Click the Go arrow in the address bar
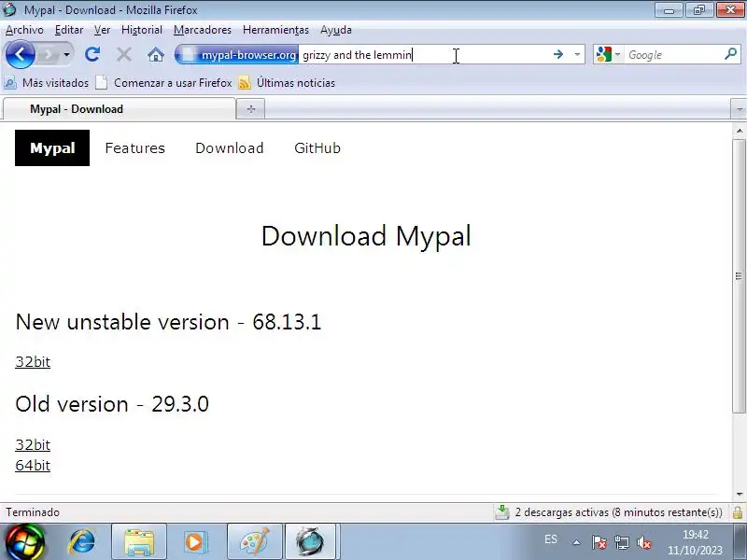The height and width of the screenshot is (560, 747). click(x=558, y=55)
